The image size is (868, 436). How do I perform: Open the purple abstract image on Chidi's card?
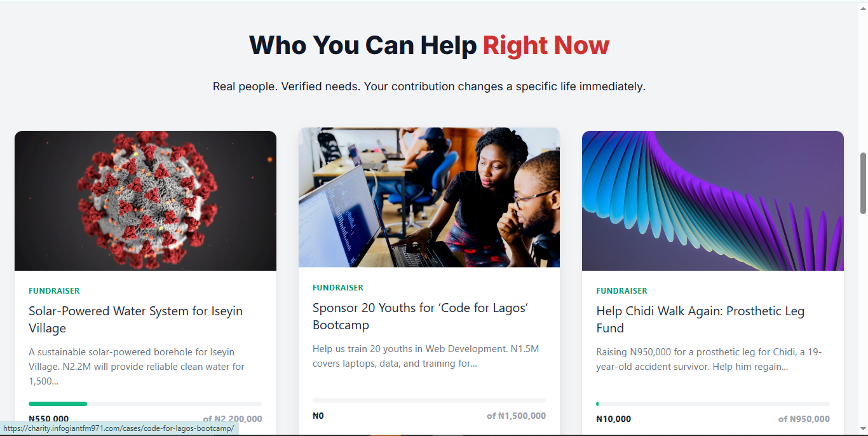(712, 201)
